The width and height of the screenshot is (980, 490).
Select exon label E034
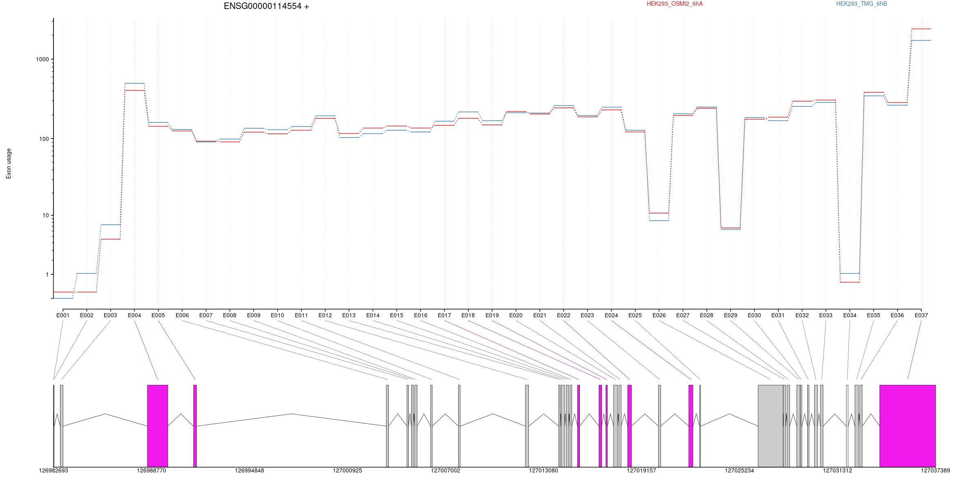point(850,315)
